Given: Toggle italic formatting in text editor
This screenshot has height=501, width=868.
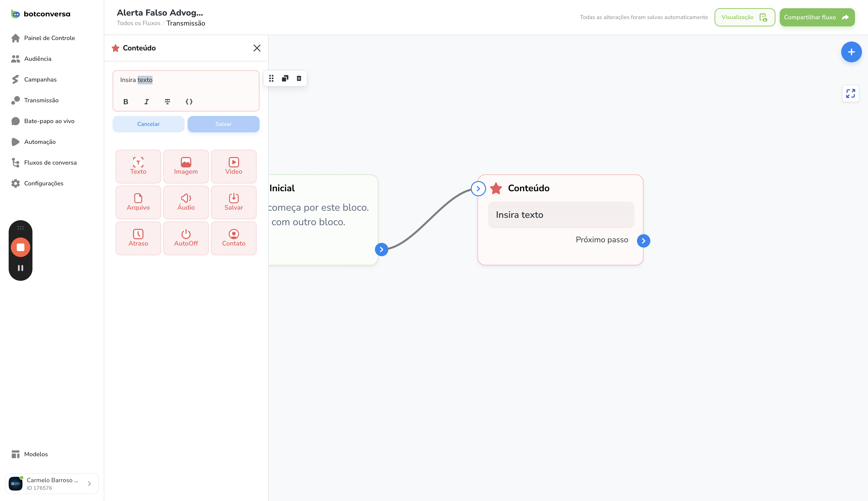Looking at the screenshot, I should [146, 101].
